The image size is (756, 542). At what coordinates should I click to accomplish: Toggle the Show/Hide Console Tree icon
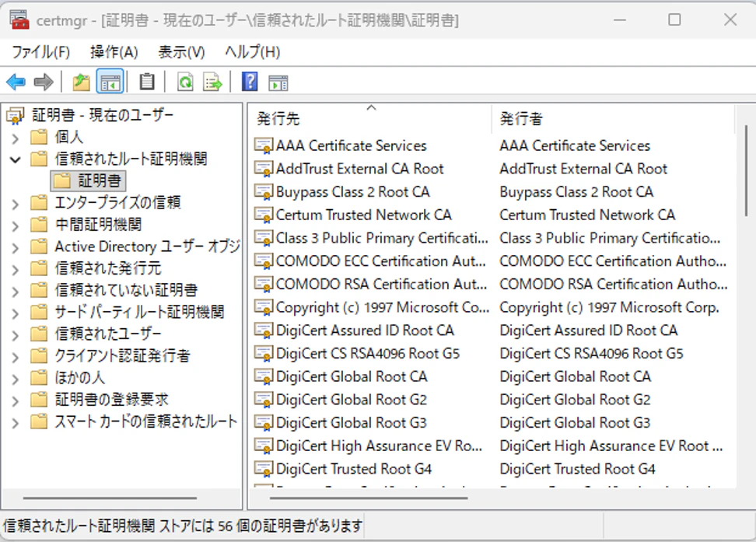[110, 82]
